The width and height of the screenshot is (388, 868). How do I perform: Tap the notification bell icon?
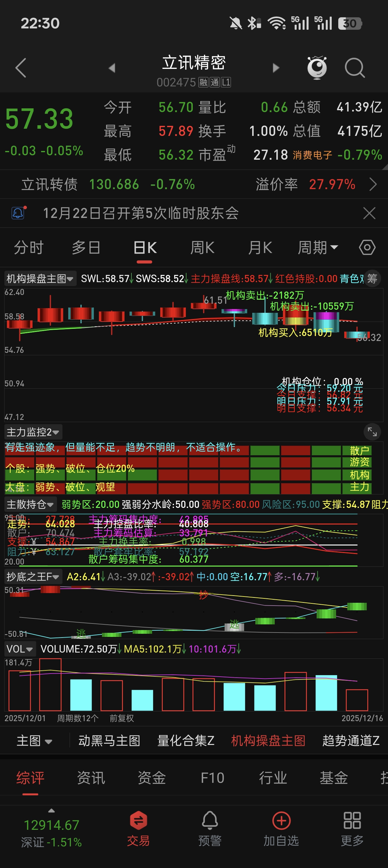click(x=18, y=213)
